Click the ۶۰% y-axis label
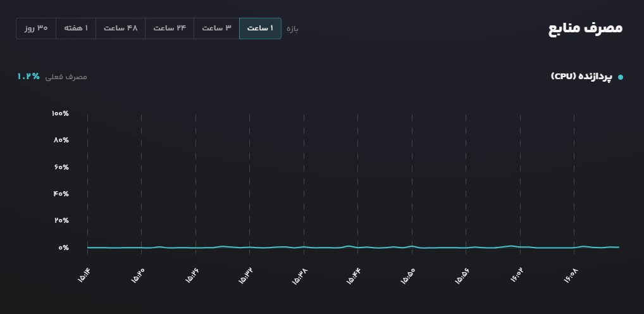Screen dimensions: 644x314 [x=61, y=167]
